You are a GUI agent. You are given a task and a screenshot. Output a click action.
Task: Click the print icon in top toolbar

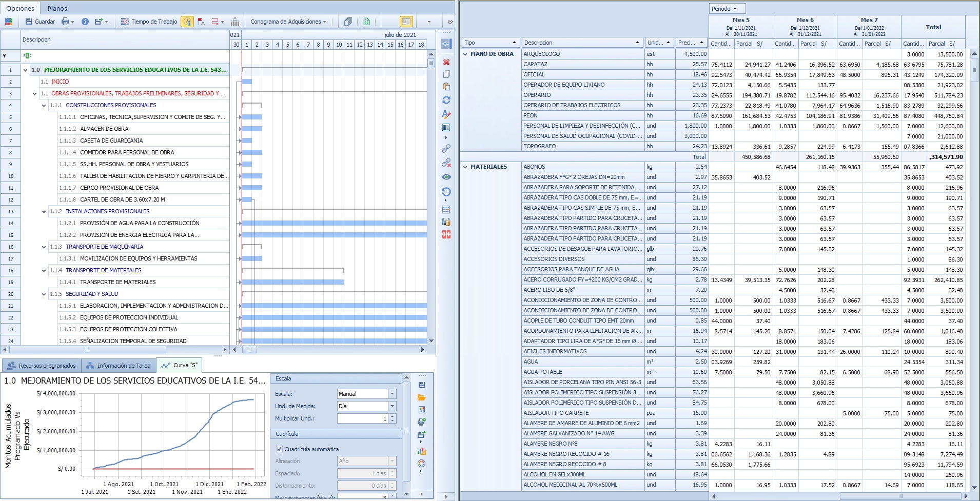pos(65,22)
